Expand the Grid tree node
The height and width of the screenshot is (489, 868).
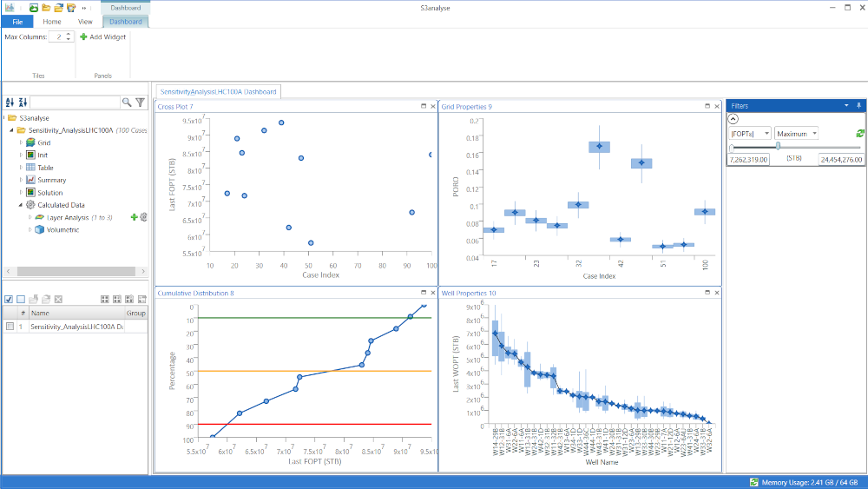click(x=21, y=143)
